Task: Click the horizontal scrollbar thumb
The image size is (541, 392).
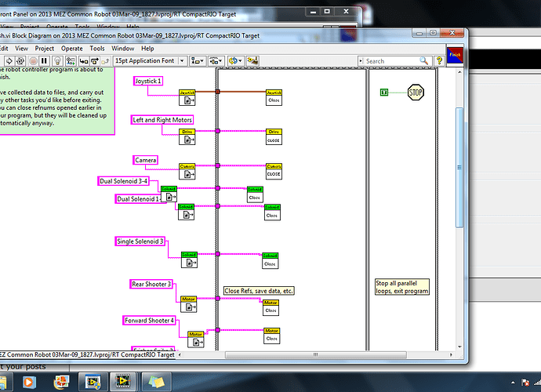Action: point(316,354)
